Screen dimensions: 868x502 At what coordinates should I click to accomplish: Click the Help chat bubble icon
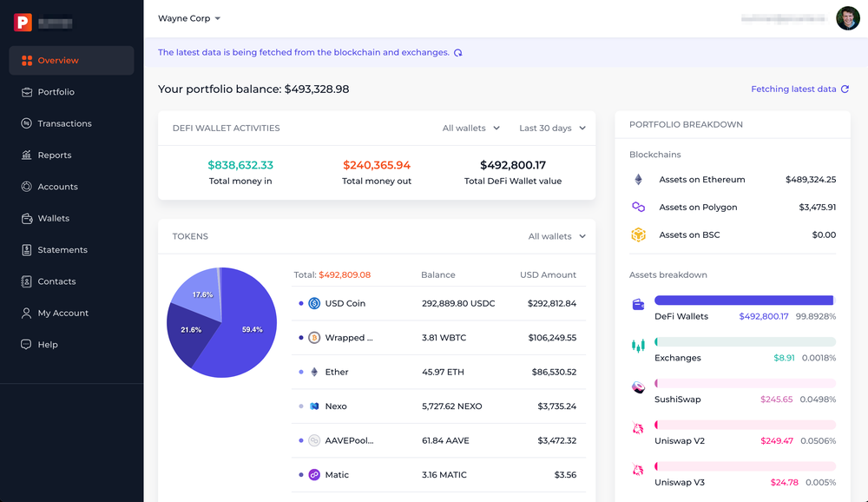[x=27, y=345]
